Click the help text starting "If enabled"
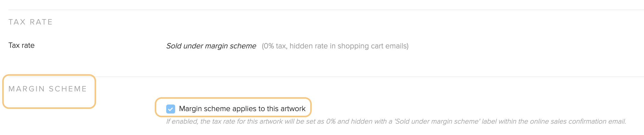 [396, 121]
